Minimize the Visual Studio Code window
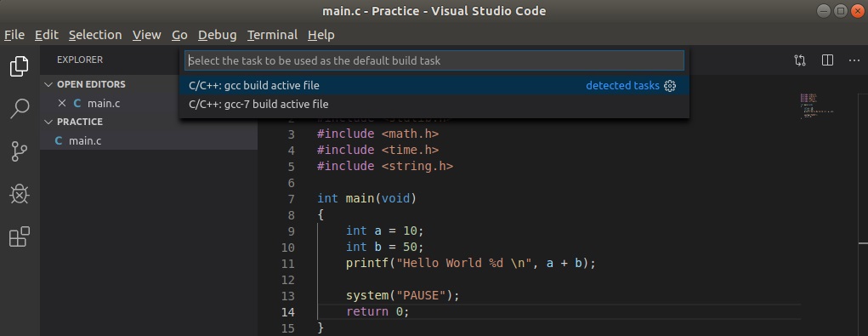Image resolution: width=868 pixels, height=336 pixels. tap(825, 10)
